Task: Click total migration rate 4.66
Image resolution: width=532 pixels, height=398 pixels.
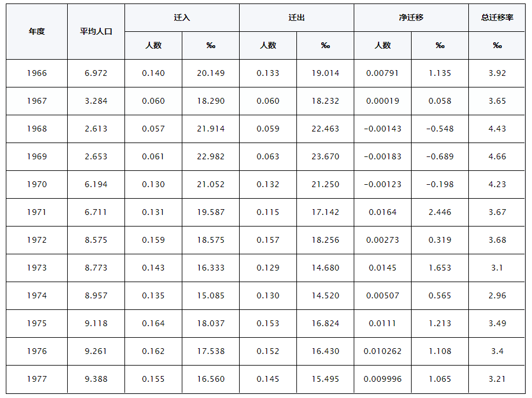Action: (497, 156)
